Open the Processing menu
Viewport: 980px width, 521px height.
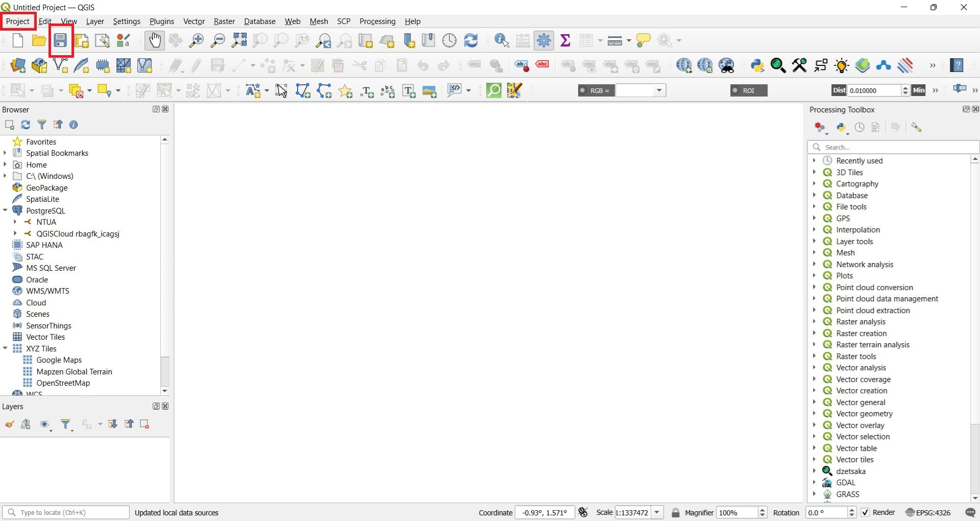(377, 21)
